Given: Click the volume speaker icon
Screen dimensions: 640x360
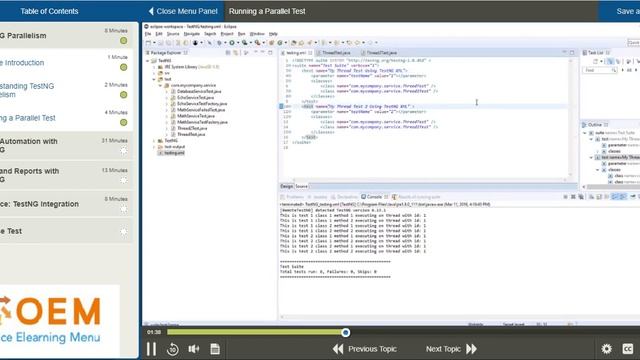Looking at the screenshot, I should [194, 349].
